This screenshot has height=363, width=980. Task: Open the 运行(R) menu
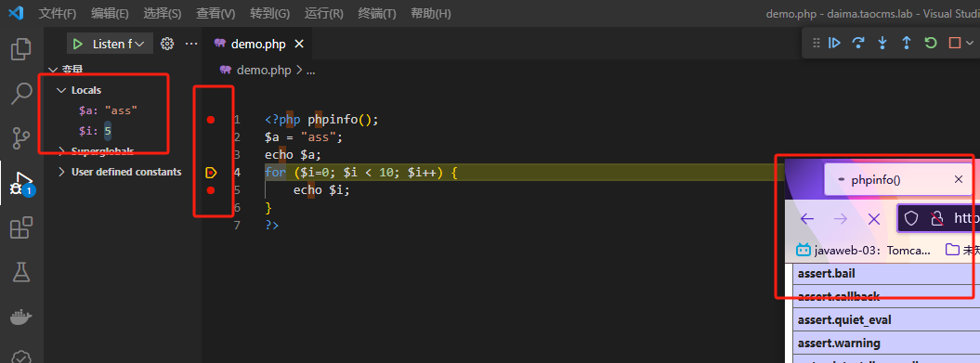324,13
